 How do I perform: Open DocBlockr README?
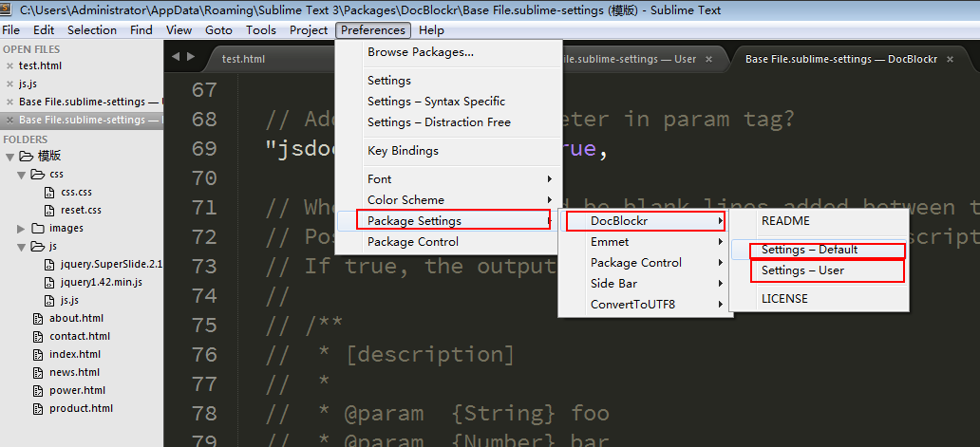[x=820, y=221]
